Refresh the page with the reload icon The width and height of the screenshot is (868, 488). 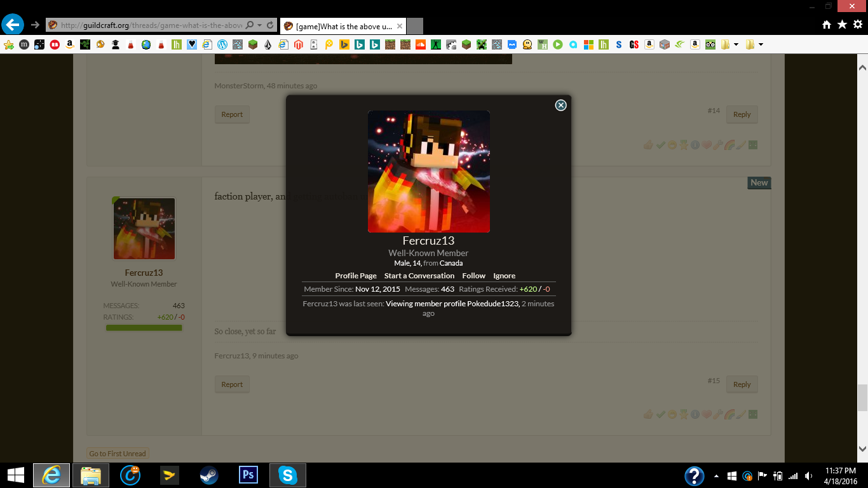click(x=271, y=25)
